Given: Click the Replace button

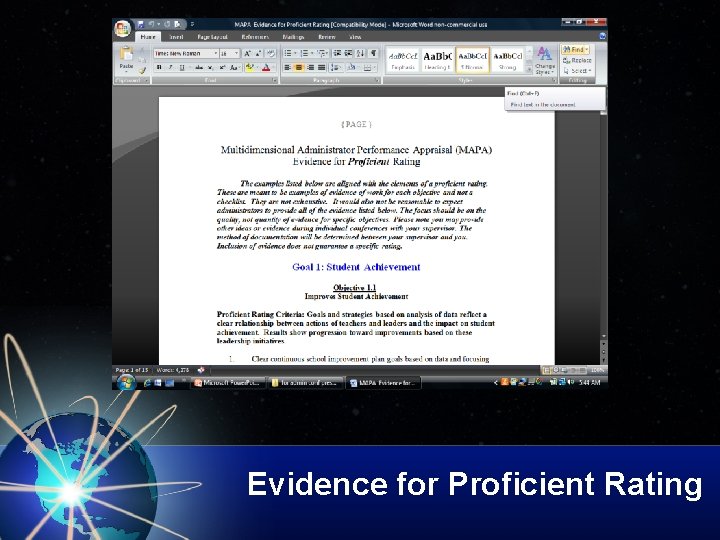Looking at the screenshot, I should point(577,60).
